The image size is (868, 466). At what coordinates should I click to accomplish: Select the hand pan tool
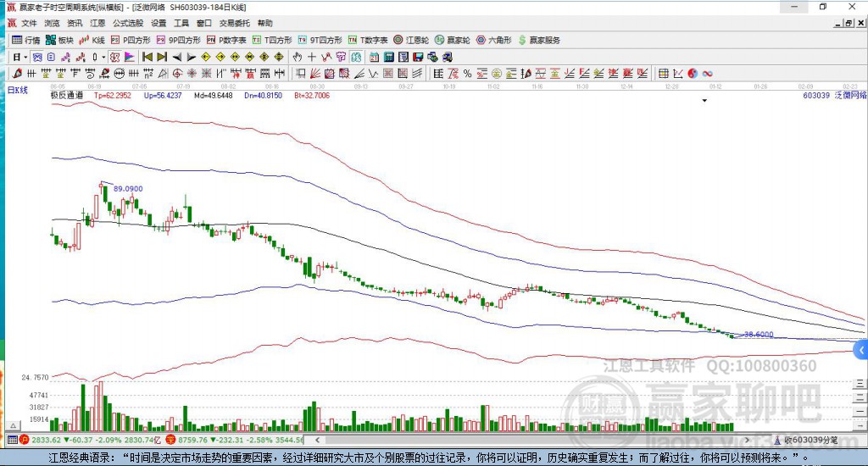(x=298, y=57)
